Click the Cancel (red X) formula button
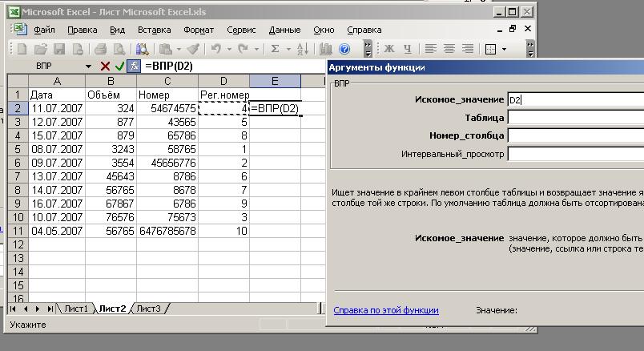 tap(105, 66)
